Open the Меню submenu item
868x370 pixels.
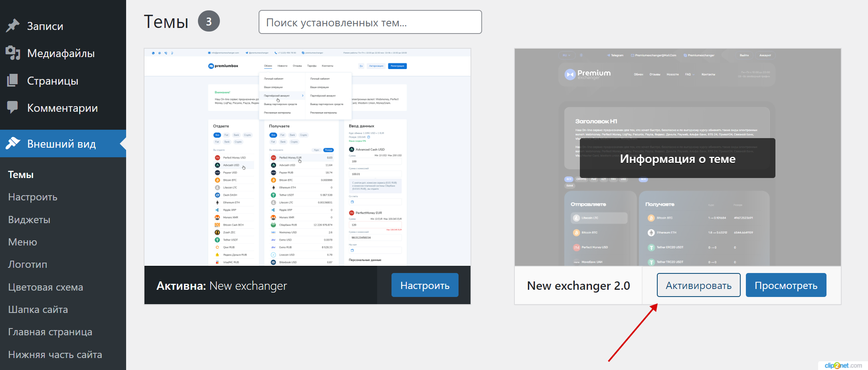[x=22, y=242]
